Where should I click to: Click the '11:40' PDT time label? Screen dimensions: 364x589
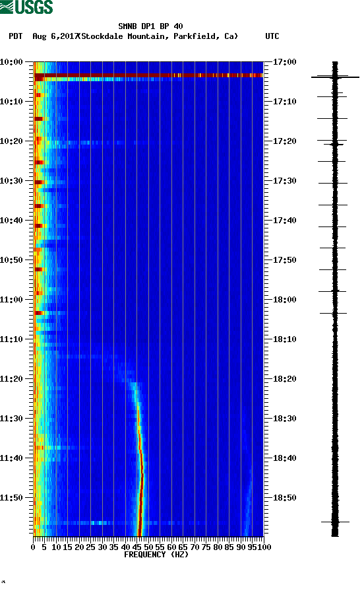(x=11, y=458)
